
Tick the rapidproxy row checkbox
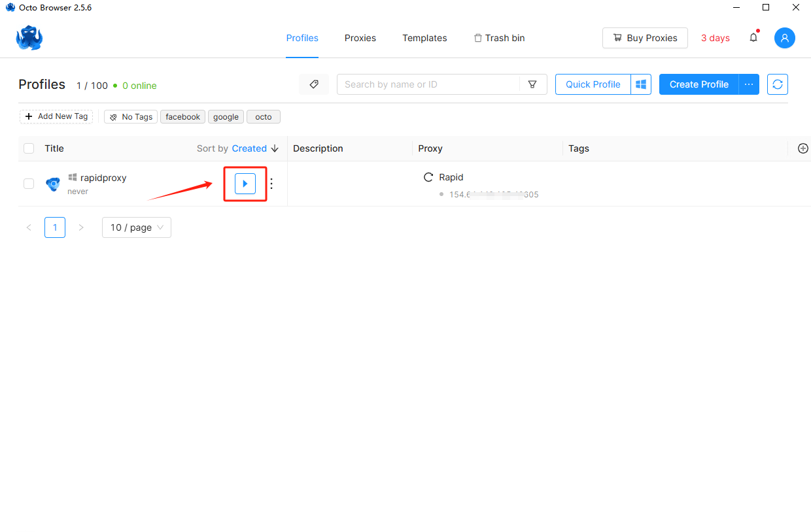(29, 184)
